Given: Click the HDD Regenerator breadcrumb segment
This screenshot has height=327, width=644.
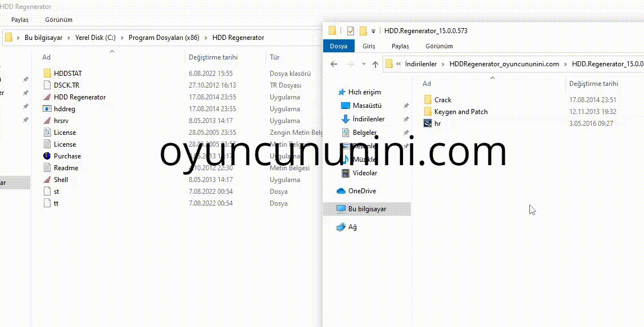Looking at the screenshot, I should point(238,38).
